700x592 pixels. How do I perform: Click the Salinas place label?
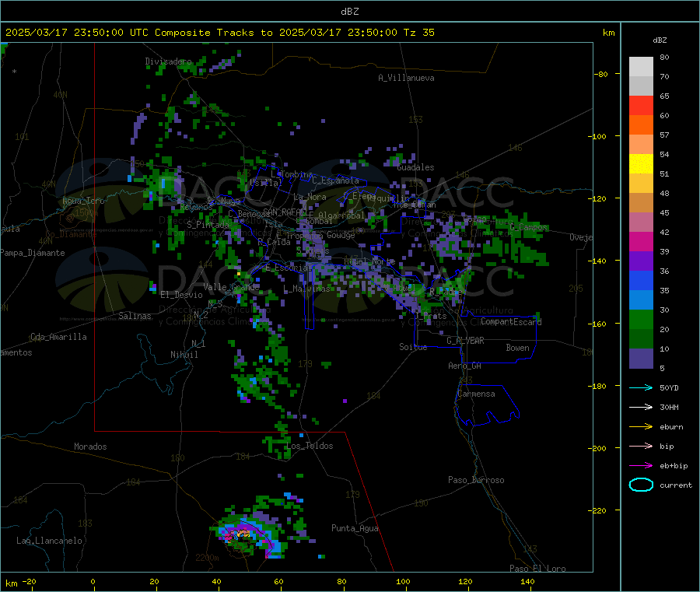click(135, 316)
